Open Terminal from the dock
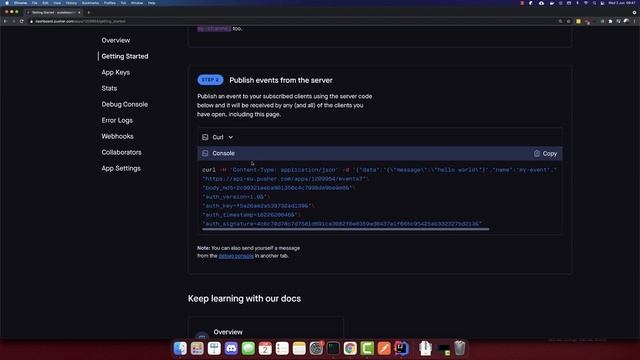 pos(333,348)
